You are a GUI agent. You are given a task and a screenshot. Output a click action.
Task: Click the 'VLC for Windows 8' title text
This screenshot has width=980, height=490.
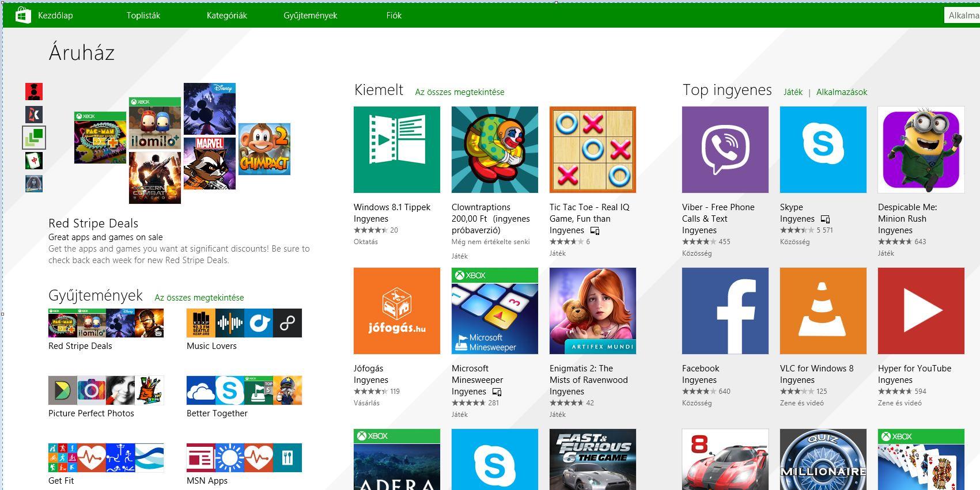pos(817,369)
